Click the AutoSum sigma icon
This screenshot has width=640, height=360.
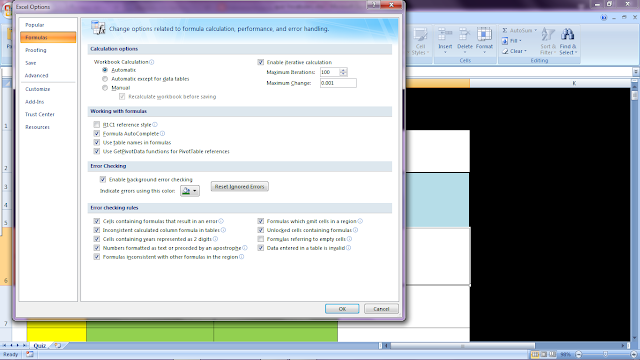[505, 31]
